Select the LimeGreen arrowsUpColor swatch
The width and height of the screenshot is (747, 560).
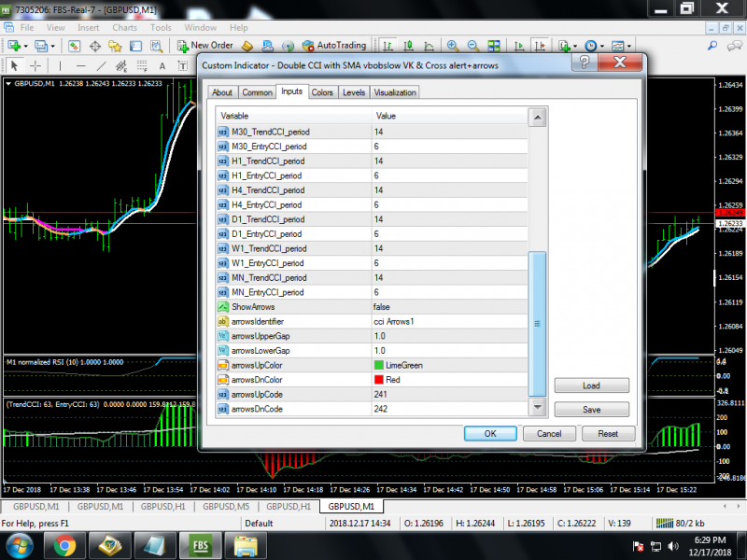(379, 365)
